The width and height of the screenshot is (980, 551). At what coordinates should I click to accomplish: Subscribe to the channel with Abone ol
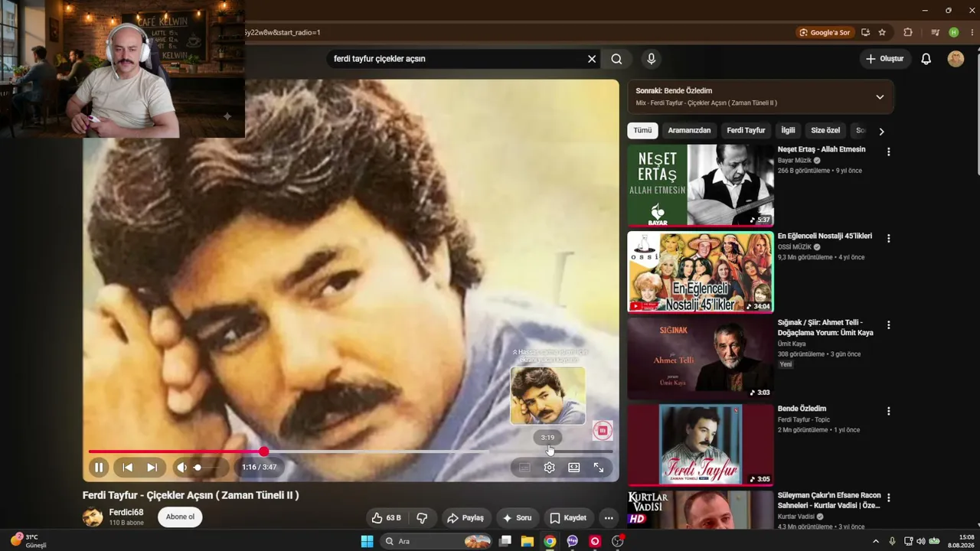181,517
